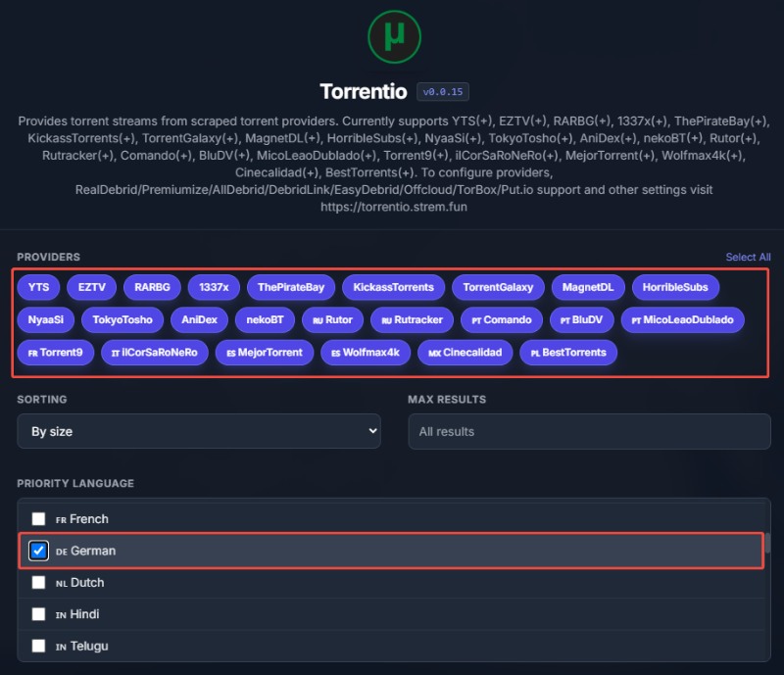This screenshot has width=784, height=675.
Task: Check the French language checkbox
Action: click(x=38, y=519)
